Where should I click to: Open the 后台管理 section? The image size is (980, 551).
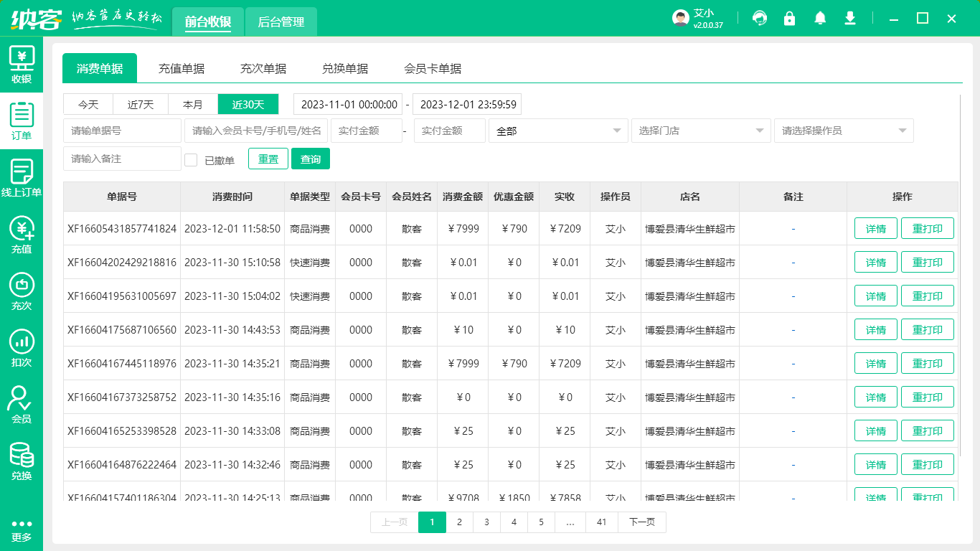tap(281, 22)
